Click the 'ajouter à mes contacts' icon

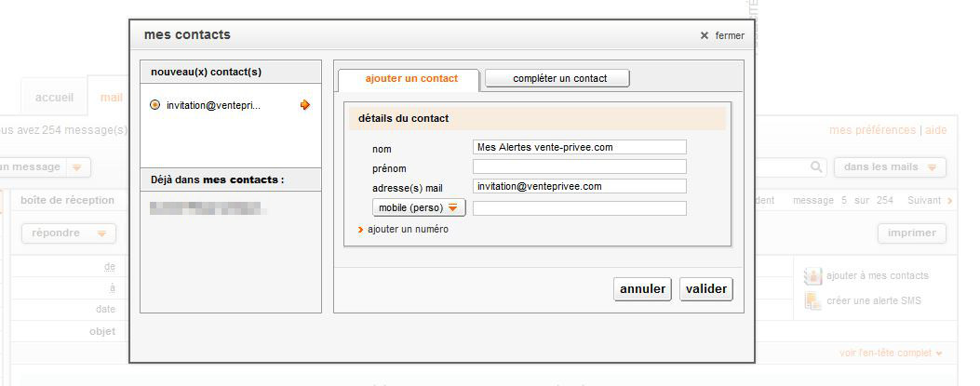[x=812, y=275]
